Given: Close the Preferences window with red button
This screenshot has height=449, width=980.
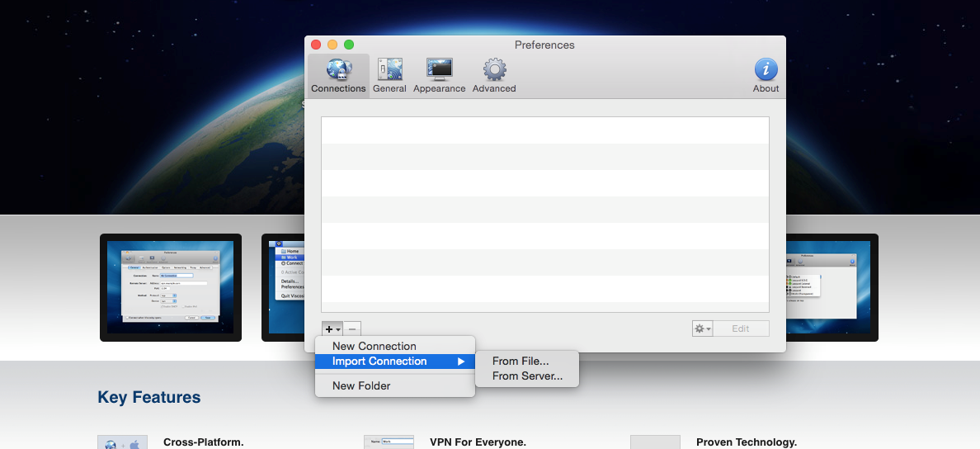Looking at the screenshot, I should 316,45.
